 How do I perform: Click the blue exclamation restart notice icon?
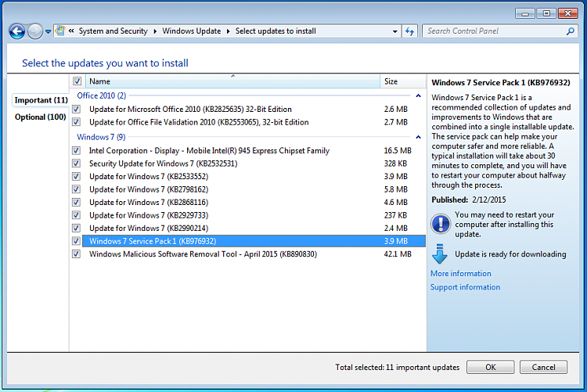[441, 224]
